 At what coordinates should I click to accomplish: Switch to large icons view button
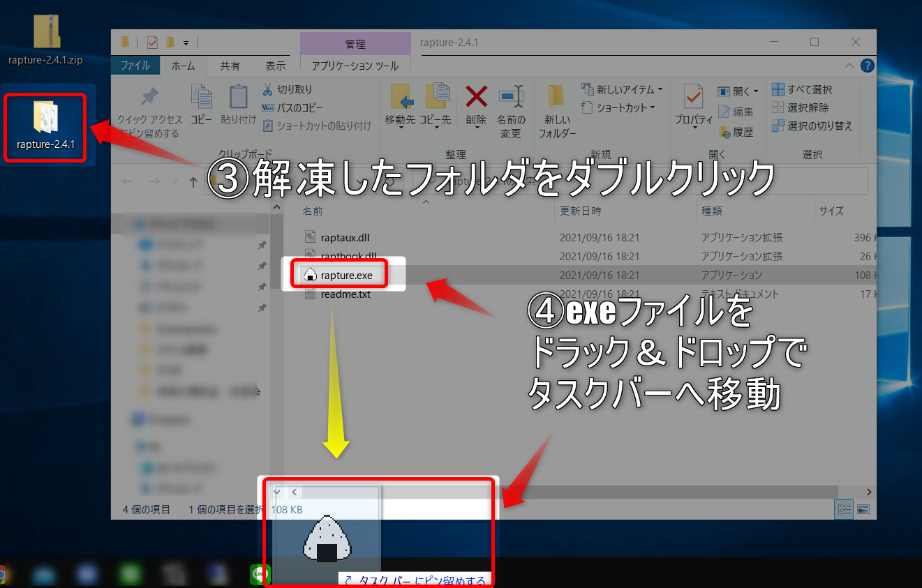click(863, 510)
